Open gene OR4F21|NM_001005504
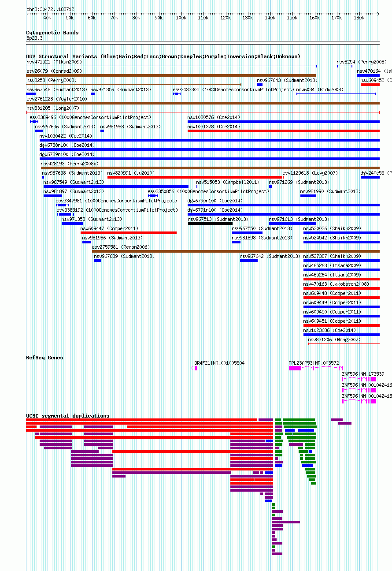Screen dimensions: 392x571 [x=220, y=363]
